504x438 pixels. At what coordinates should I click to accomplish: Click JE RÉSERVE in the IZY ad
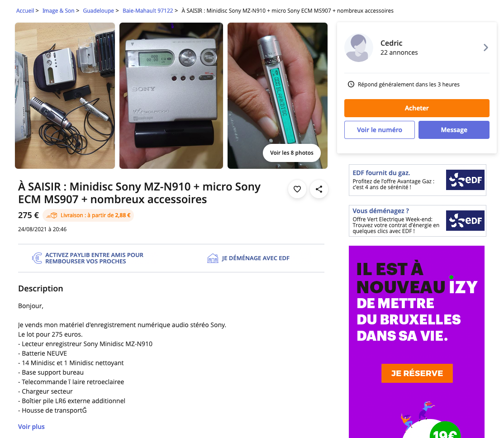(x=417, y=373)
